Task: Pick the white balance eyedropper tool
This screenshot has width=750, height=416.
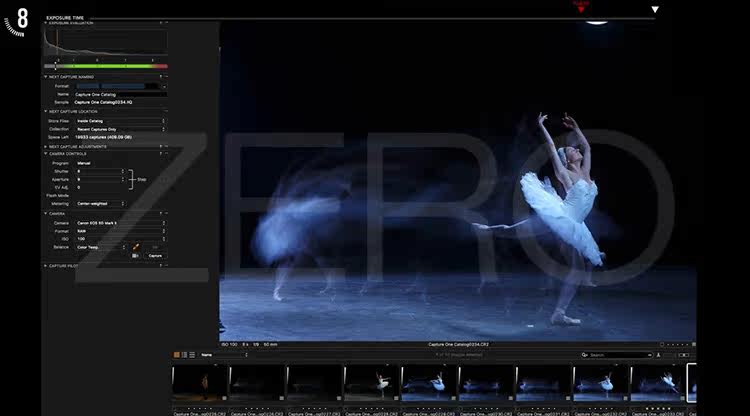Action: [x=136, y=247]
